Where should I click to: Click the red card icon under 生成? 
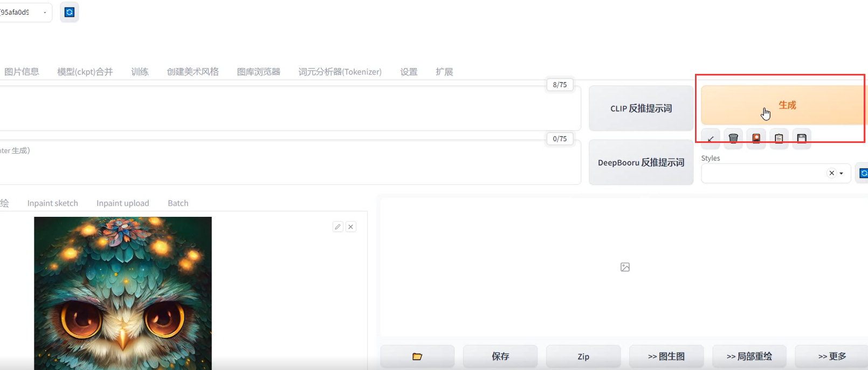click(756, 139)
